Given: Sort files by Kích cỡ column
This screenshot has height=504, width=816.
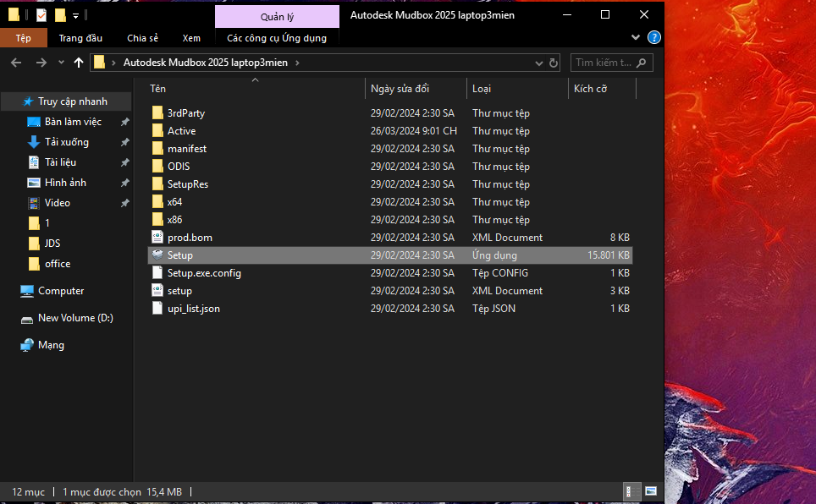Looking at the screenshot, I should click(x=590, y=89).
